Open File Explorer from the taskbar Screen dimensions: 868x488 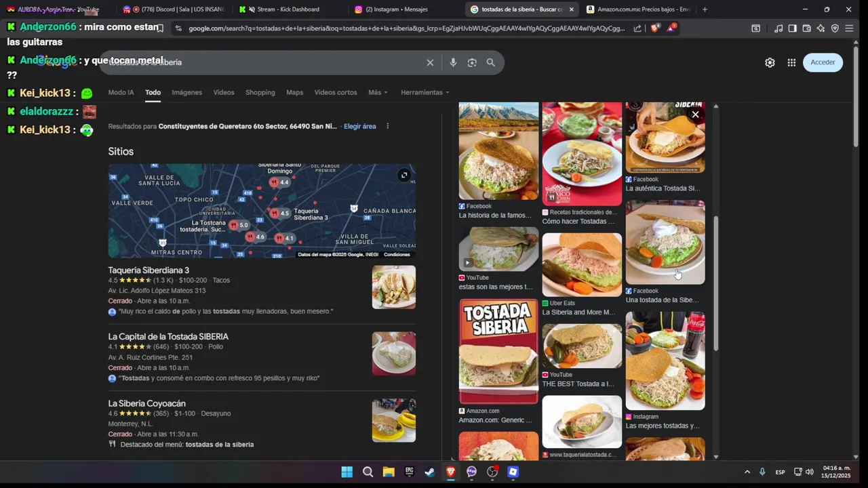389,472
